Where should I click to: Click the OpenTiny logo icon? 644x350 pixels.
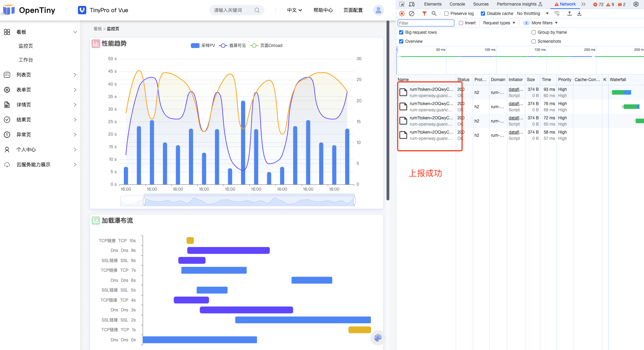[8, 10]
